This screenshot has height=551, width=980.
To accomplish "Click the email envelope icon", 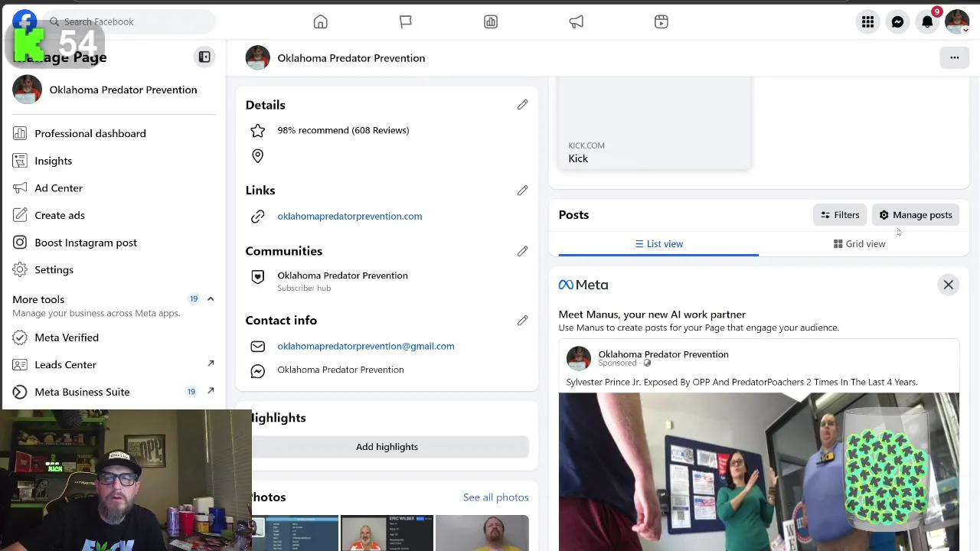I will coord(258,347).
